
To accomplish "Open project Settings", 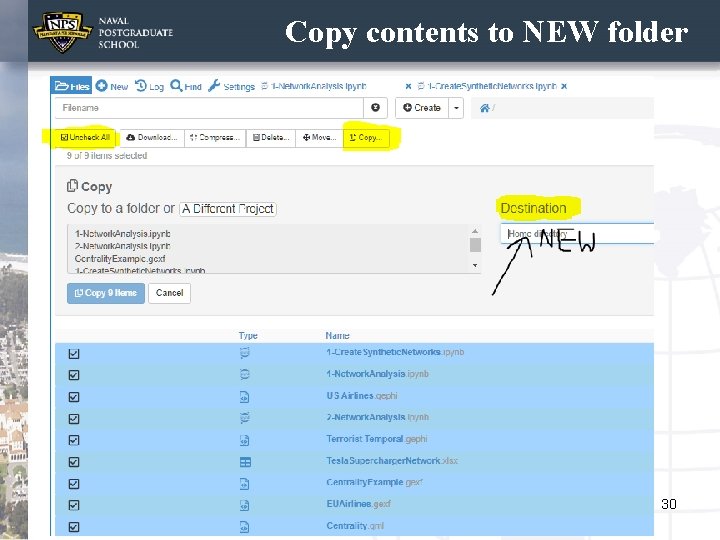I will [x=231, y=86].
